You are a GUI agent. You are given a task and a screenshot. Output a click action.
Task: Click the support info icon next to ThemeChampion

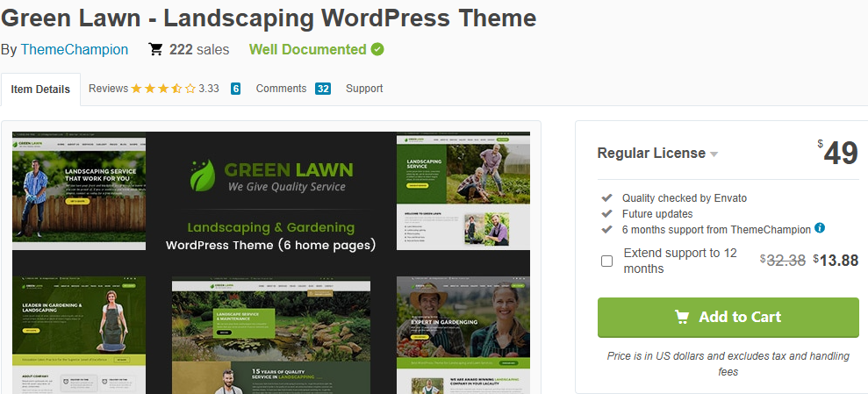tap(820, 227)
